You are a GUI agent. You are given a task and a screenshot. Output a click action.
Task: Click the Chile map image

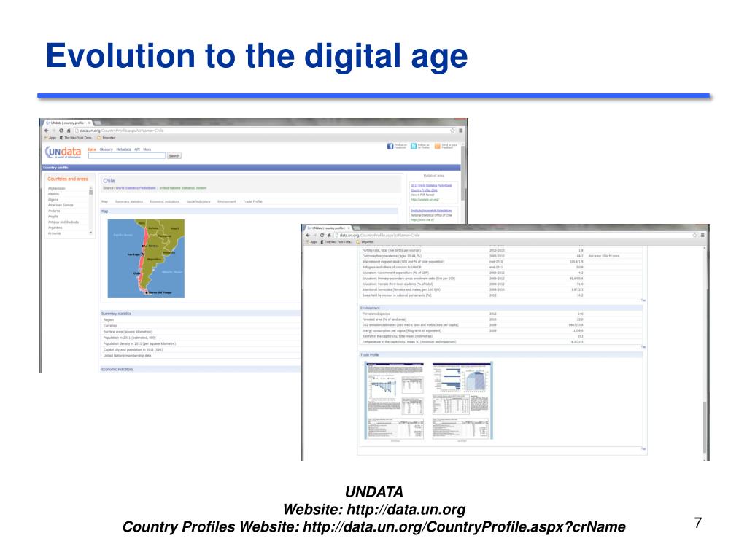click(x=146, y=259)
